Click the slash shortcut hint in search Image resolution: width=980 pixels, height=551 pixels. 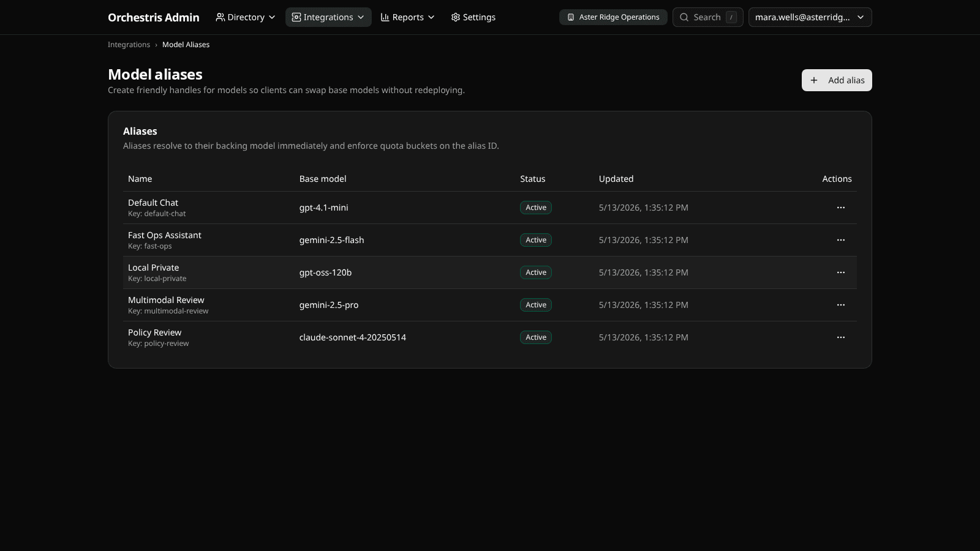731,17
